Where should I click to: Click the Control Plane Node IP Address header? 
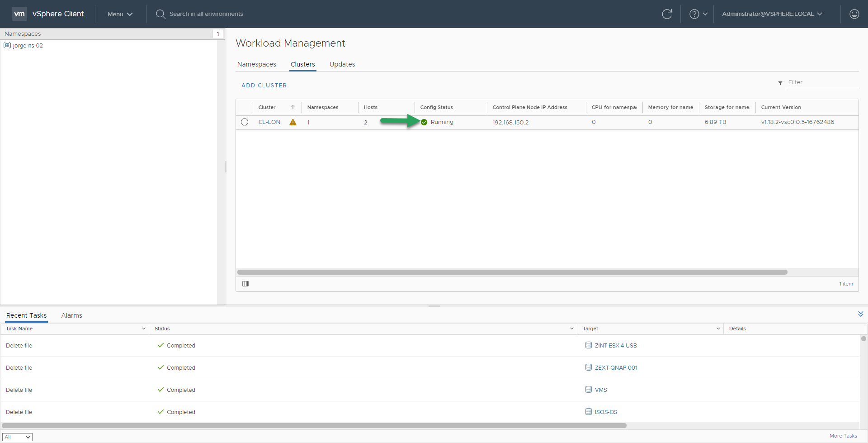530,107
